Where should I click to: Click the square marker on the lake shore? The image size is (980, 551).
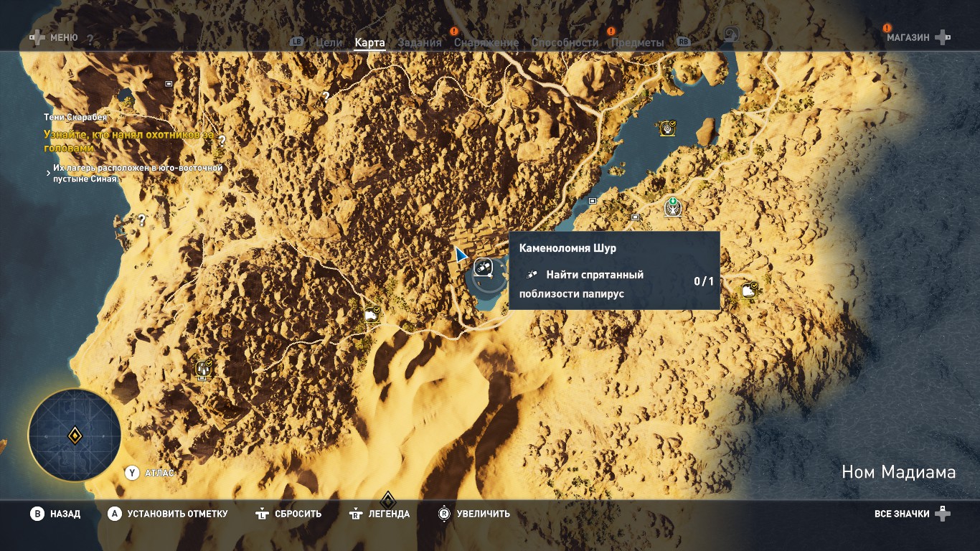tap(593, 201)
